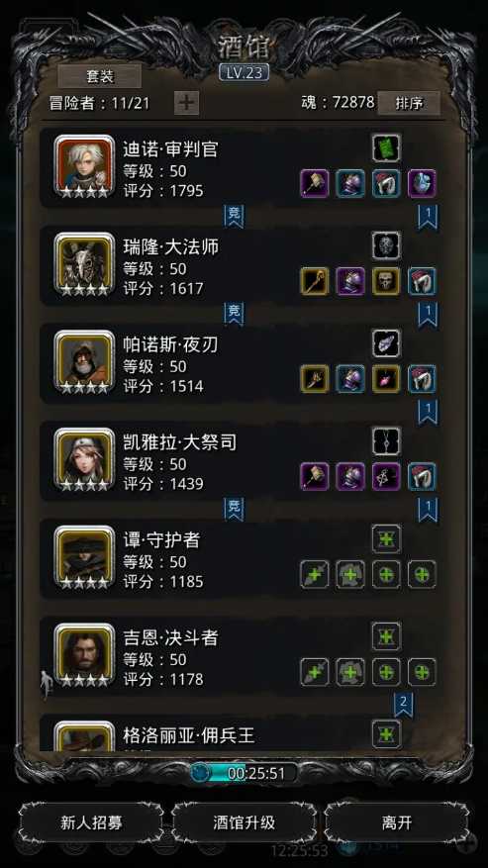Select 凯雅拉·大祭司's character portrait
488x868 pixels.
(x=84, y=459)
